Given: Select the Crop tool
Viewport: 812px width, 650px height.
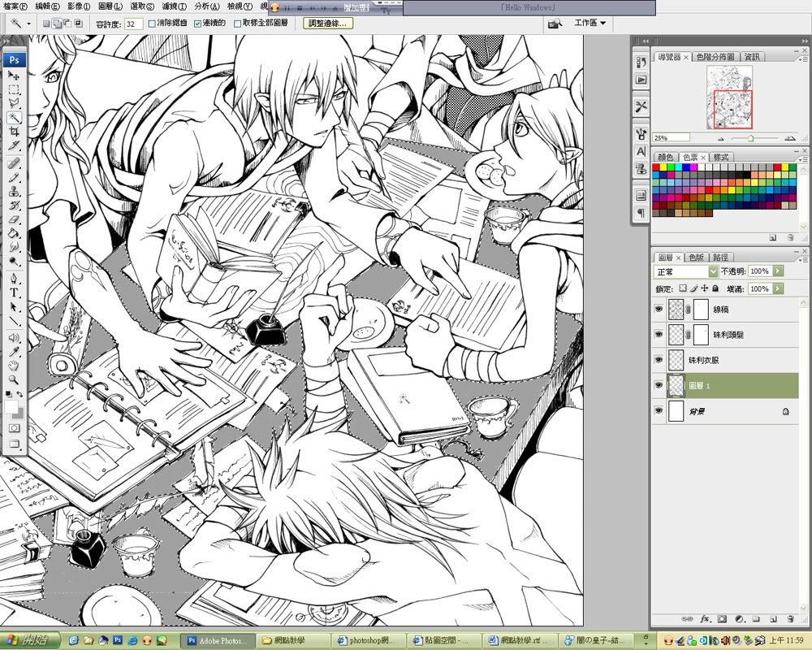Looking at the screenshot, I should [14, 131].
